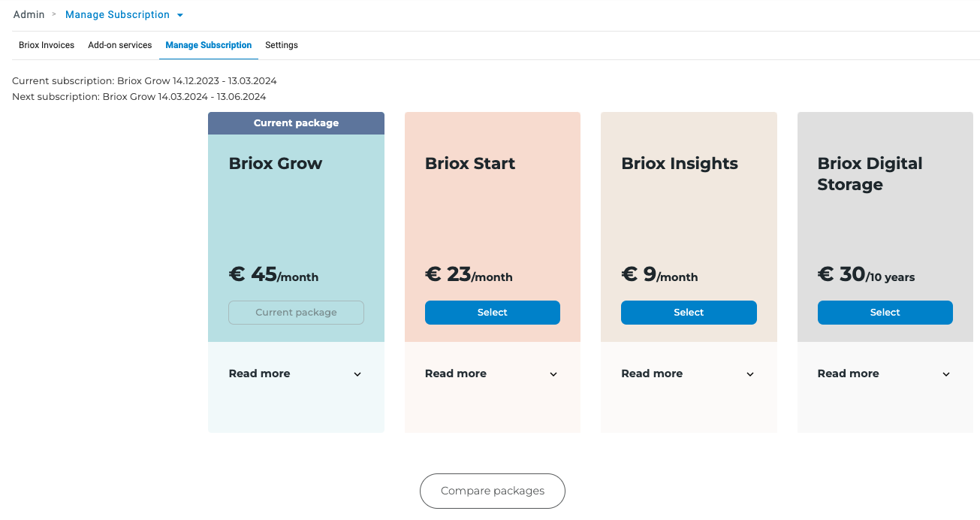Select the Briox Start package
Image resolution: width=980 pixels, height=520 pixels.
pos(492,313)
